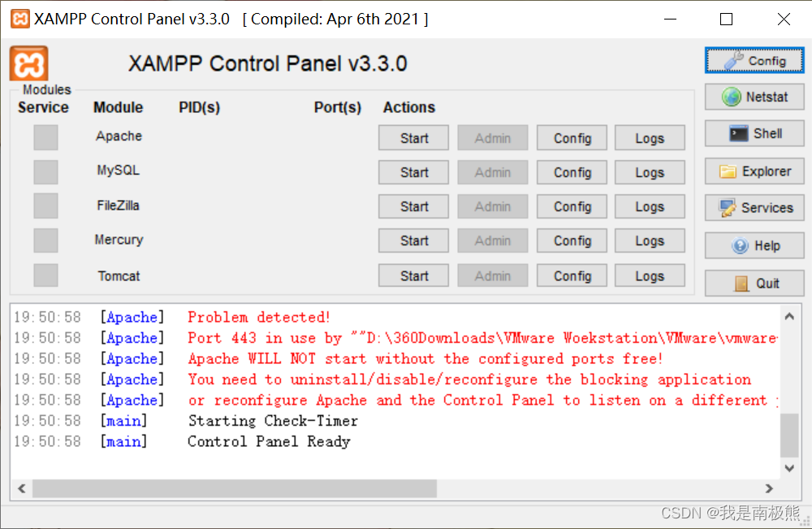812x529 pixels.
Task: Launch Shell with the terminal button
Action: pos(754,134)
